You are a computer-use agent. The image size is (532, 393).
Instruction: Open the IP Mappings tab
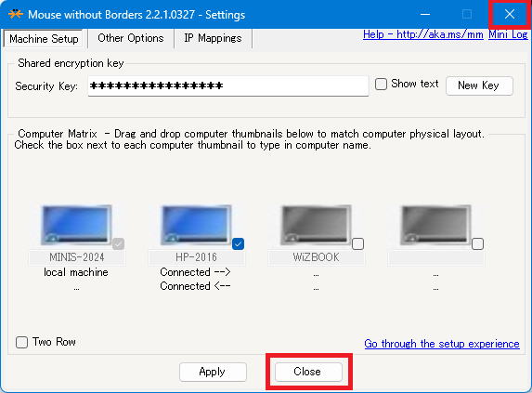click(213, 38)
